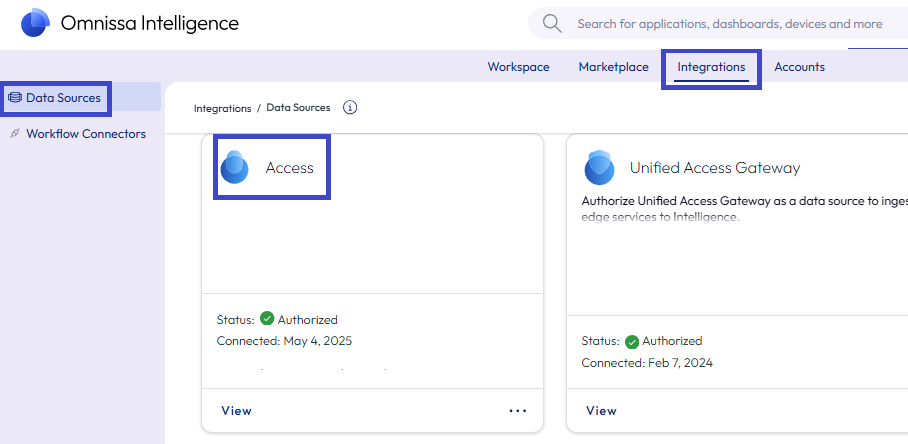This screenshot has height=444, width=908.
Task: Click the Omnissa Intelligence logo icon
Action: [35, 23]
